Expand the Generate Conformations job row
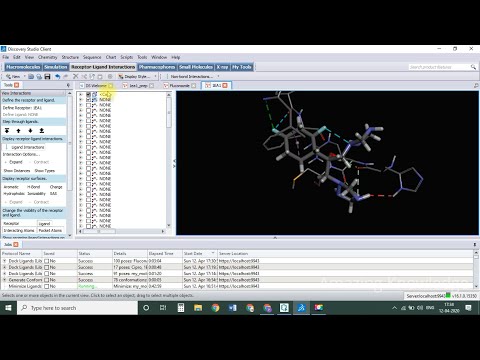 (x=5, y=280)
